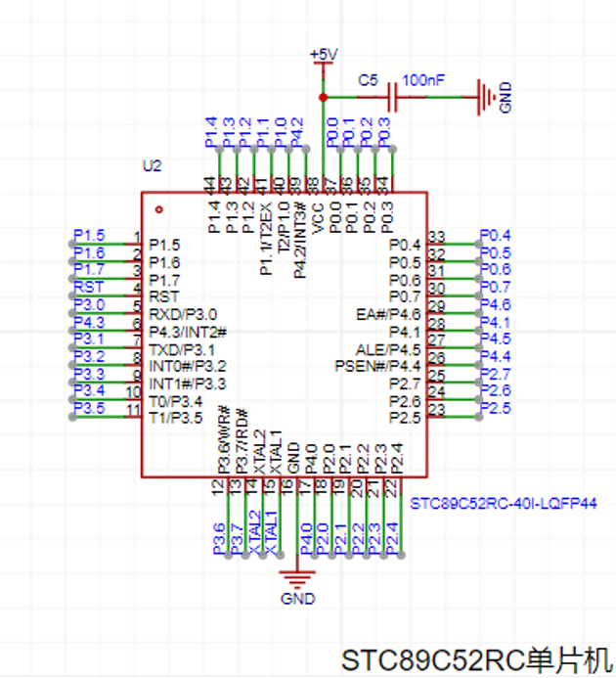Viewport: 616px width, 678px height.
Task: Select the blue P3.5 net label
Action: click(x=89, y=408)
